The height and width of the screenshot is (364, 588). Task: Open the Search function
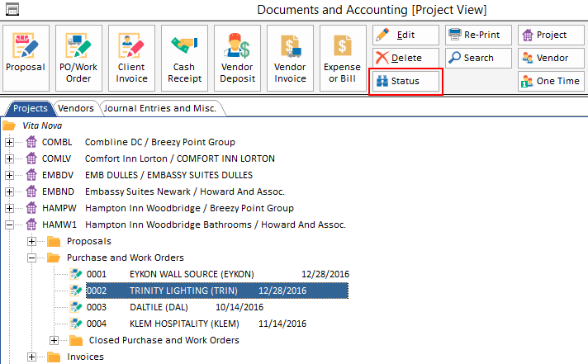tap(479, 58)
